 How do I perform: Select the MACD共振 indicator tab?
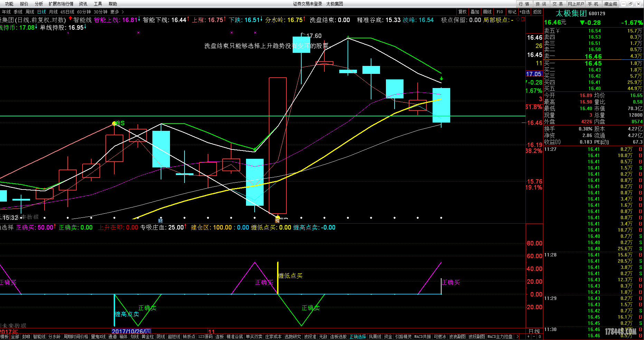click(x=423, y=337)
